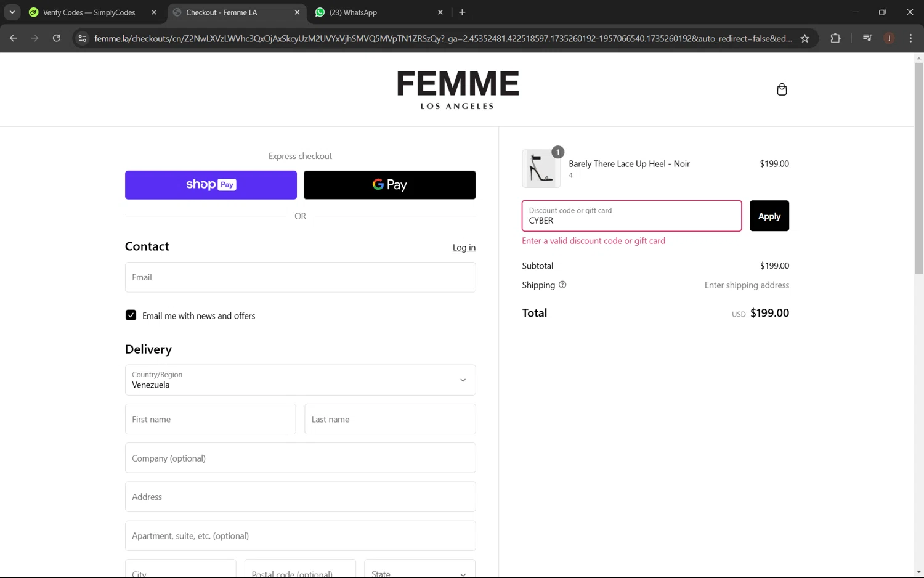Pay with Google Pay express checkout

click(389, 185)
